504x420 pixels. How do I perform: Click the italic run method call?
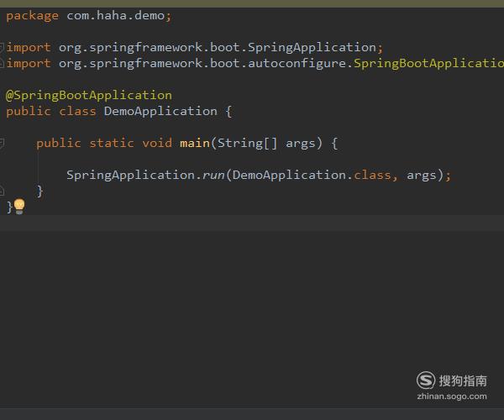tap(213, 175)
